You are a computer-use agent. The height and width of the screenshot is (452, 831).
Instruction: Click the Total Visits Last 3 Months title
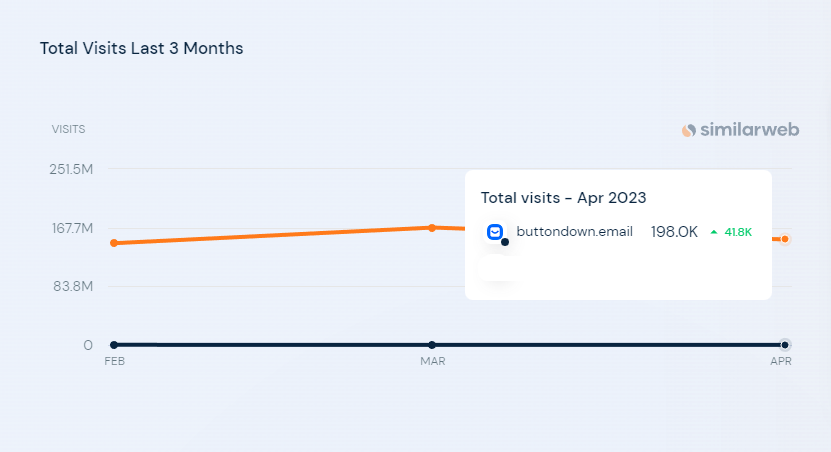[142, 48]
